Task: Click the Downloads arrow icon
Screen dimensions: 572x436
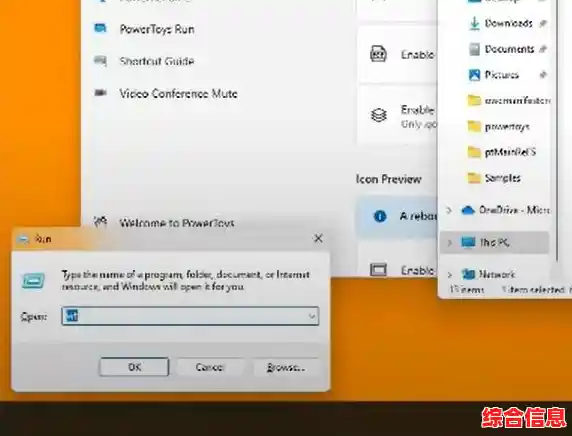Action: (x=474, y=23)
